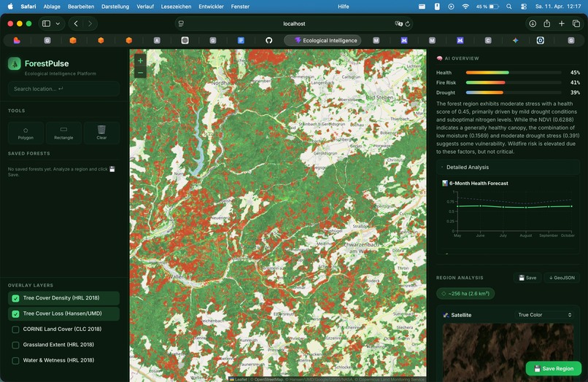Open the Entwickler menu
This screenshot has height=382, width=588.
point(211,7)
